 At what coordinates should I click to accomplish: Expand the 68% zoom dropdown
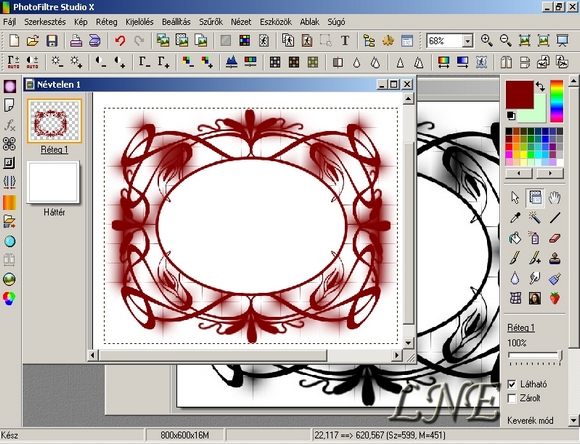click(x=468, y=41)
